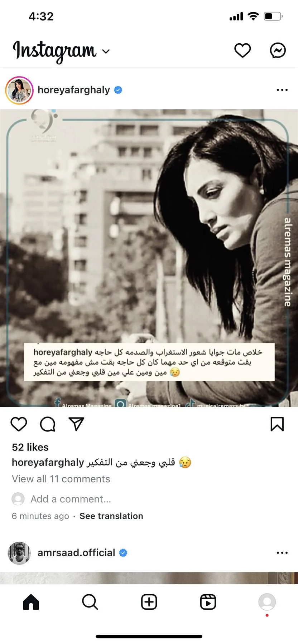The width and height of the screenshot is (298, 644).
Task: Open notifications heart icon in header
Action: pos(242,50)
